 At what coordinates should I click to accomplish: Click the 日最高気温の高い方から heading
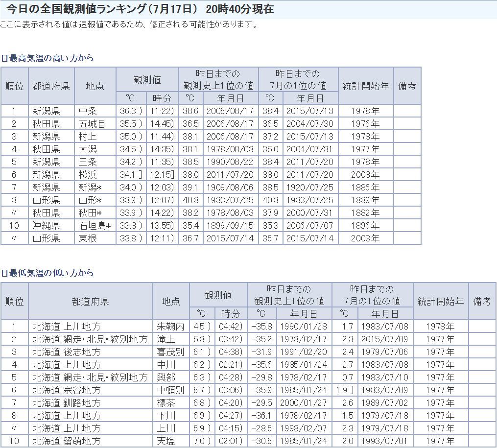click(47, 58)
